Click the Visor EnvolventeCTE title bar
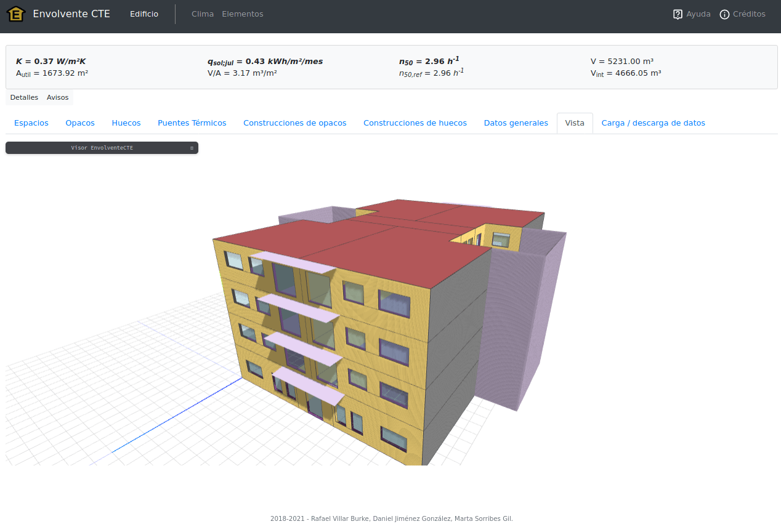 tap(102, 148)
